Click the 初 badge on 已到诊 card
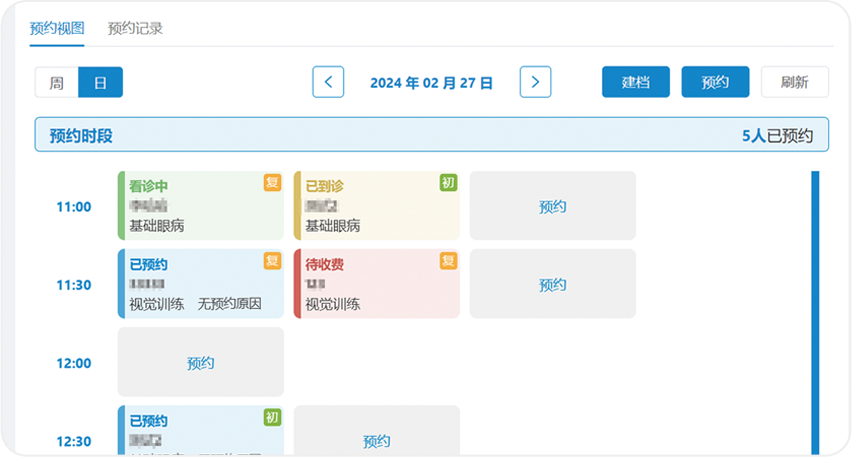The image size is (852, 457). [x=448, y=182]
